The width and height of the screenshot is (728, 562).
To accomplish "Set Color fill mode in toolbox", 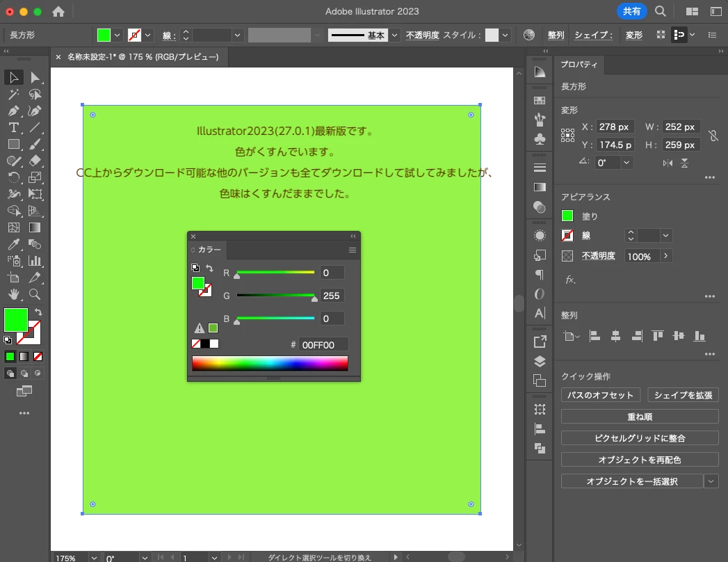I will coord(10,357).
